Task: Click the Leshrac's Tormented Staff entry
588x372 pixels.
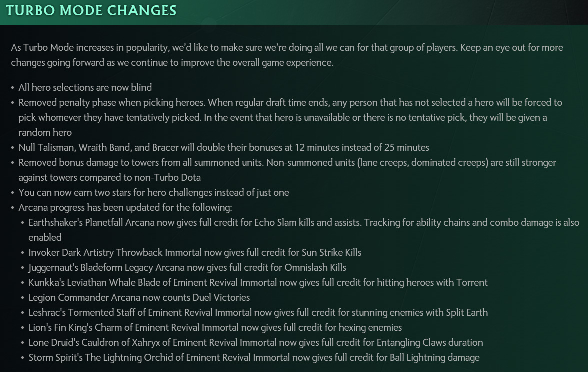Action: pyautogui.click(x=258, y=313)
